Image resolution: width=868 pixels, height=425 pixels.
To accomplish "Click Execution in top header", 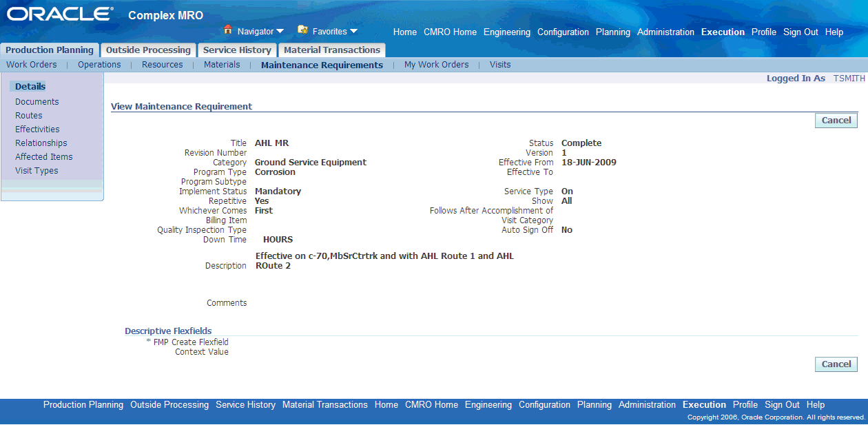I will (x=723, y=32).
